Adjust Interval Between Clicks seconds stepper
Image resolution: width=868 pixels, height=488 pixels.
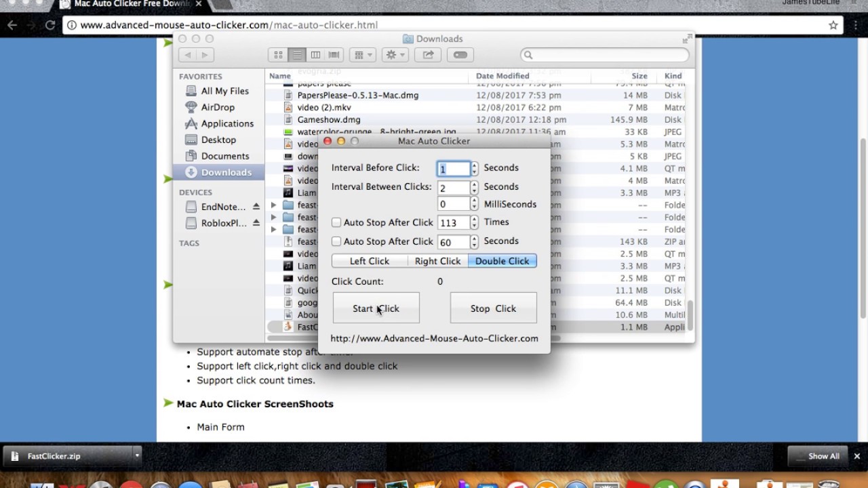pos(475,188)
